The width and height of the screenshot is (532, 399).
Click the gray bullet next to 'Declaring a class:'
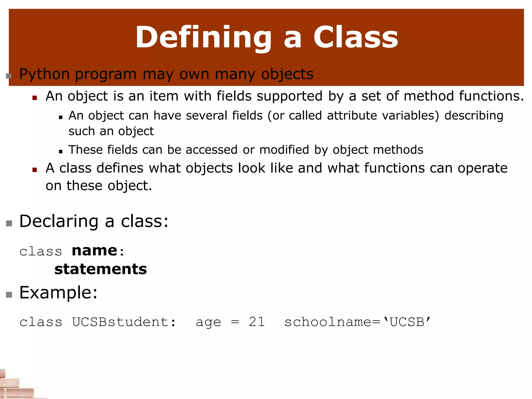(9, 223)
